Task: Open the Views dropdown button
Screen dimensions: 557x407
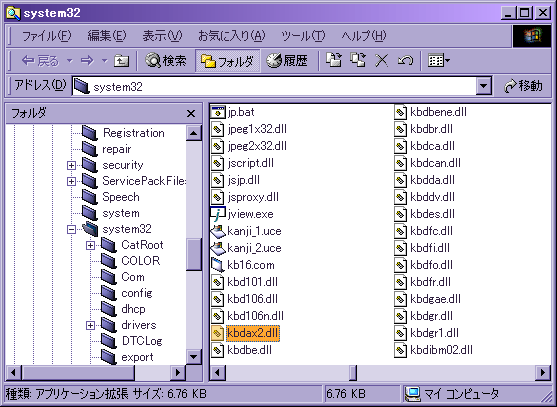Action: click(439, 61)
